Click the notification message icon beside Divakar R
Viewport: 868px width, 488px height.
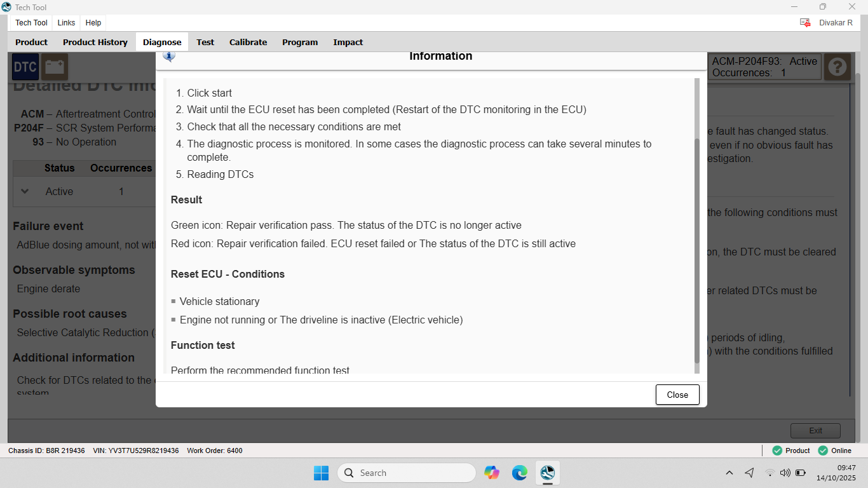805,23
